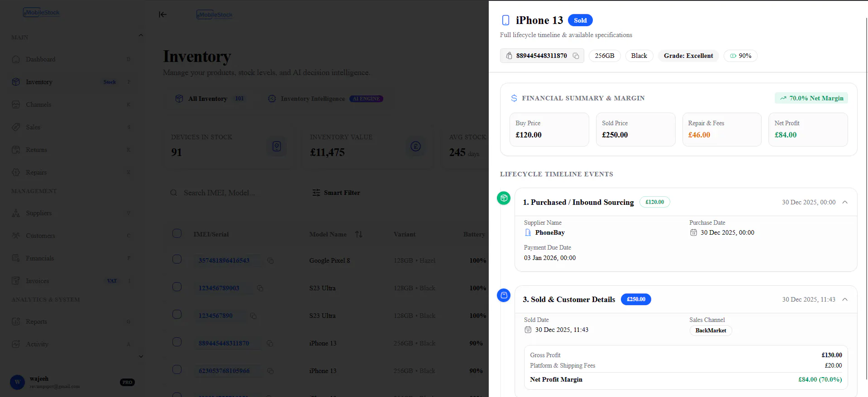
Task: Tick the checkbox for IMEI 889445448311870 row
Action: (x=177, y=342)
